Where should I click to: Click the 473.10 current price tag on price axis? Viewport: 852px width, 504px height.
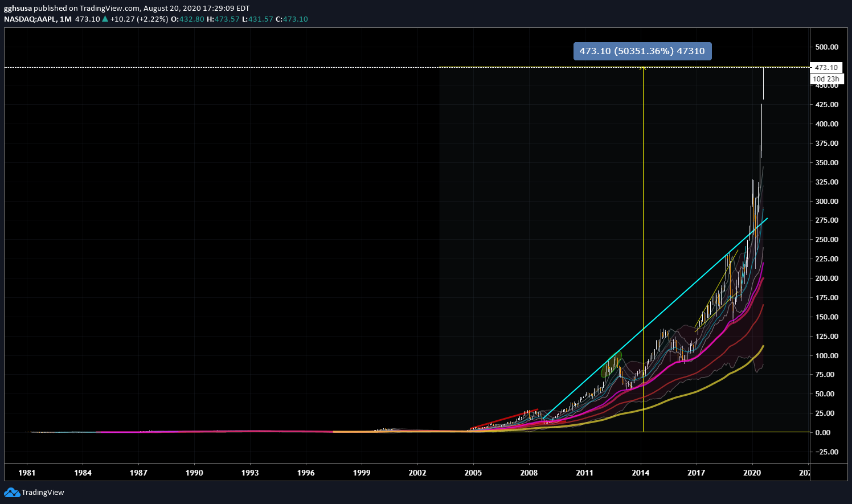(x=826, y=68)
